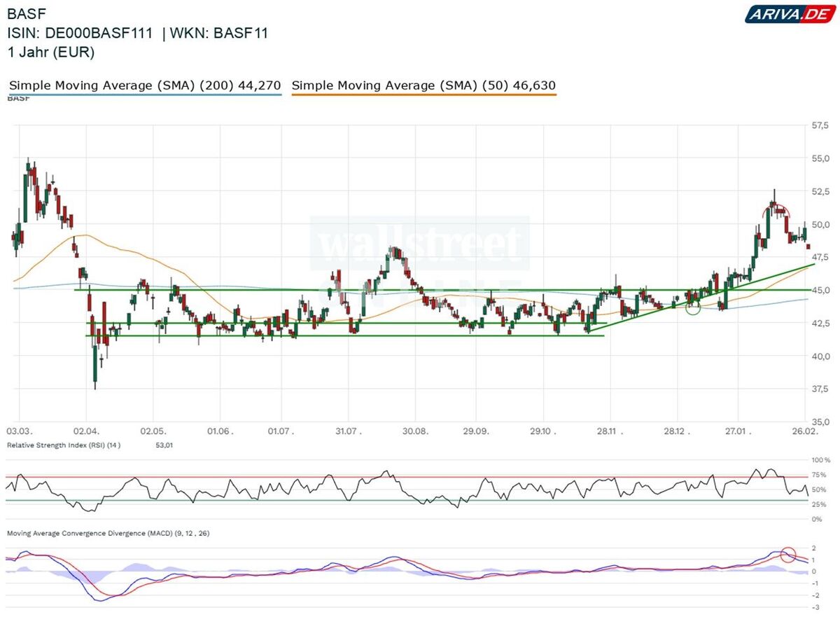This screenshot has width=840, height=617.
Task: Click the 01.07. date axis label
Action: [280, 432]
